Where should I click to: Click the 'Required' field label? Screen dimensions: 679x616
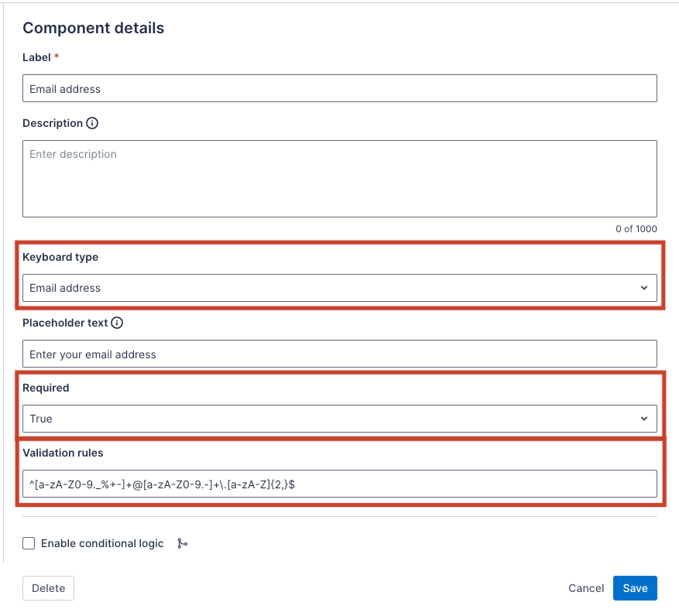point(46,388)
